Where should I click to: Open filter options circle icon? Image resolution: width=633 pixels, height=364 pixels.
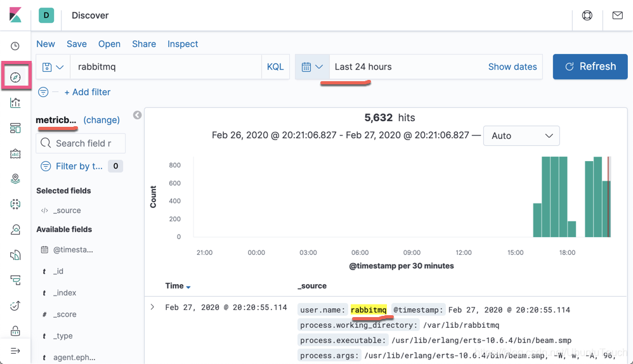pos(43,92)
